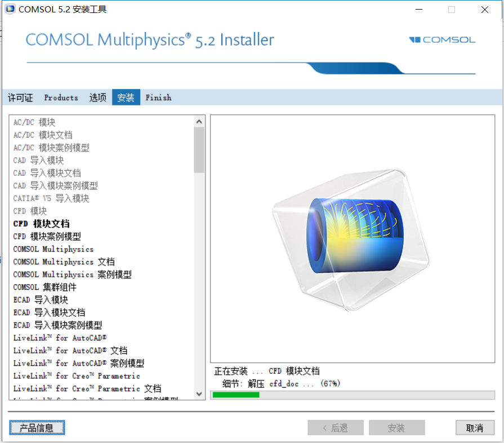504x443 pixels.
Task: Go to the Finish tab
Action: point(158,98)
